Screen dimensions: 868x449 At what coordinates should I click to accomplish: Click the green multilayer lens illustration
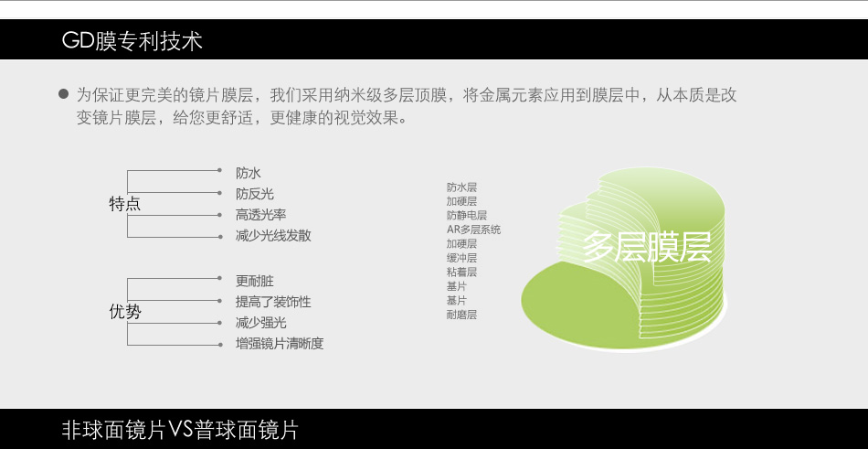(624, 260)
